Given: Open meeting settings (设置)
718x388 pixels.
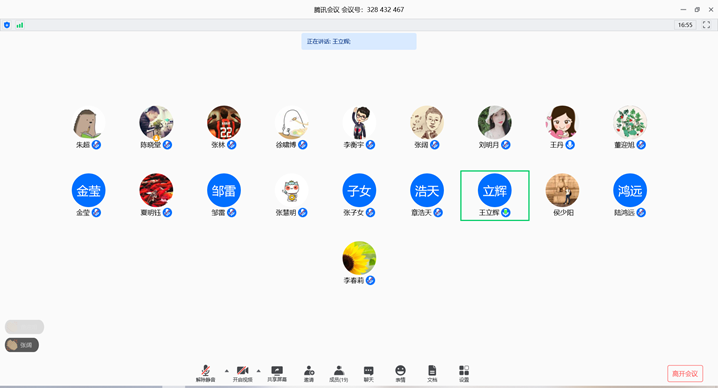Looking at the screenshot, I should (x=464, y=373).
